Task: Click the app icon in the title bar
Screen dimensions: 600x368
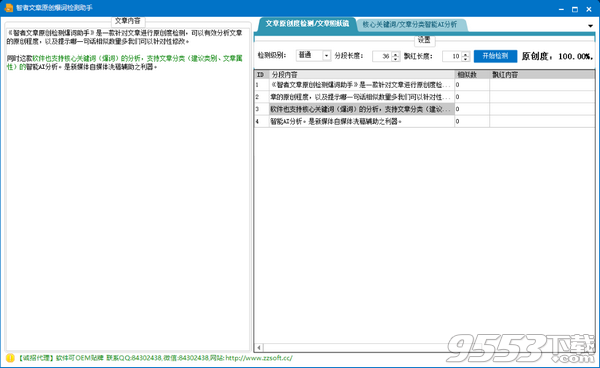Action: 8,8
